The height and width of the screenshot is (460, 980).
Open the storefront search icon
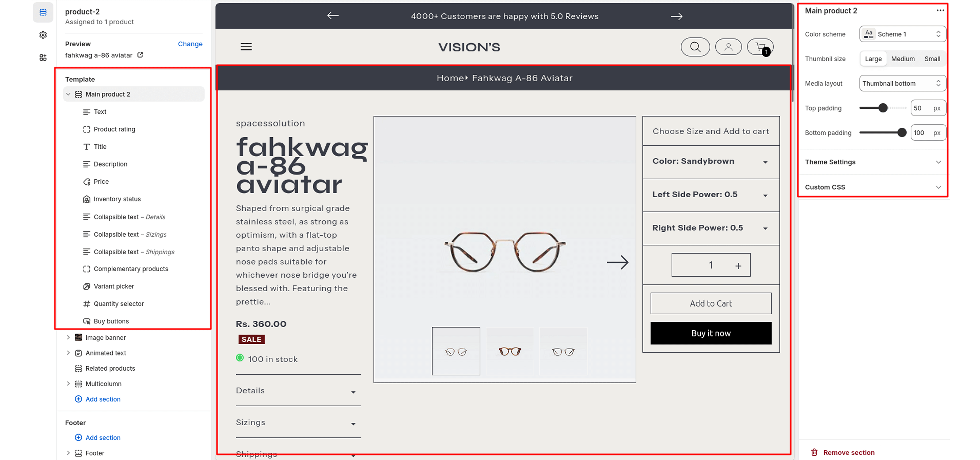coord(695,47)
